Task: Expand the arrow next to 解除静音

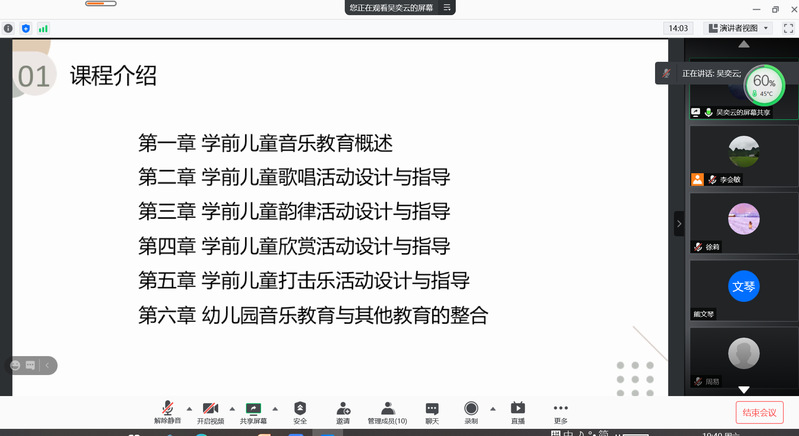Action: click(x=189, y=408)
